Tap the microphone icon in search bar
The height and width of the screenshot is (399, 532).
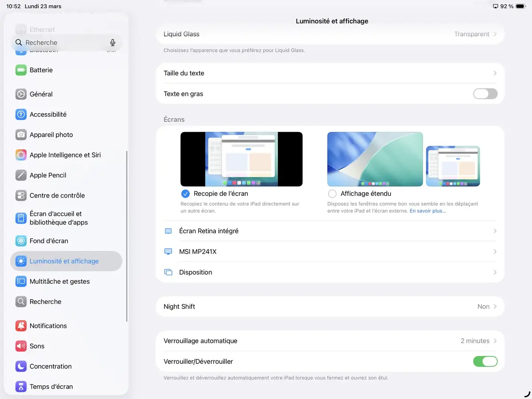(112, 42)
